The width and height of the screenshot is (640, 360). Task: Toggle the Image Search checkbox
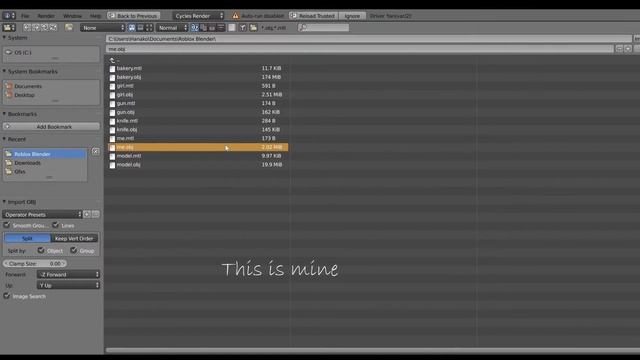point(7,296)
